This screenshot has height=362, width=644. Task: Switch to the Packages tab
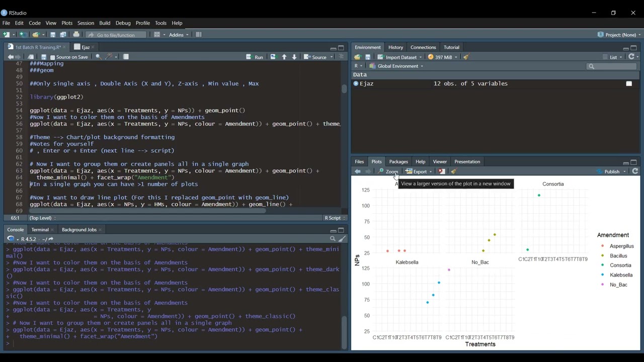tap(398, 161)
